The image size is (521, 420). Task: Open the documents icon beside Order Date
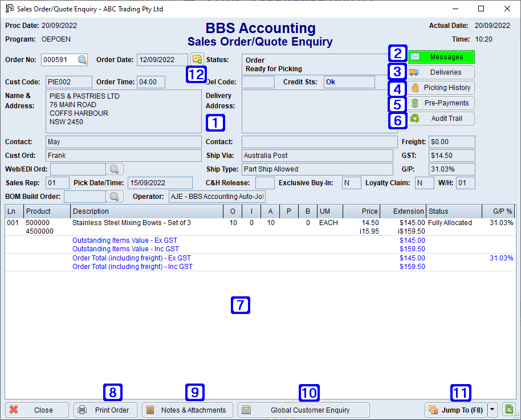(x=196, y=59)
